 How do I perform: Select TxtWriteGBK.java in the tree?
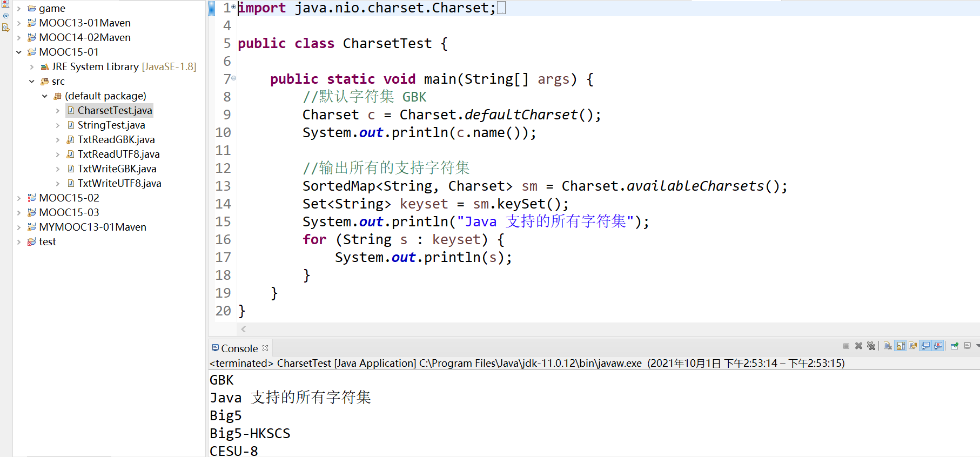pos(117,169)
